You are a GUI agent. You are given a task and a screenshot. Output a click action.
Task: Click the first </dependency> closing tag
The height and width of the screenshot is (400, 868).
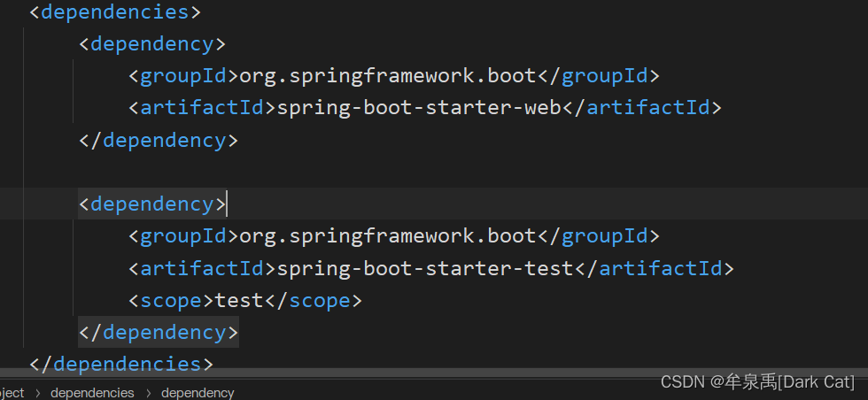pyautogui.click(x=159, y=140)
